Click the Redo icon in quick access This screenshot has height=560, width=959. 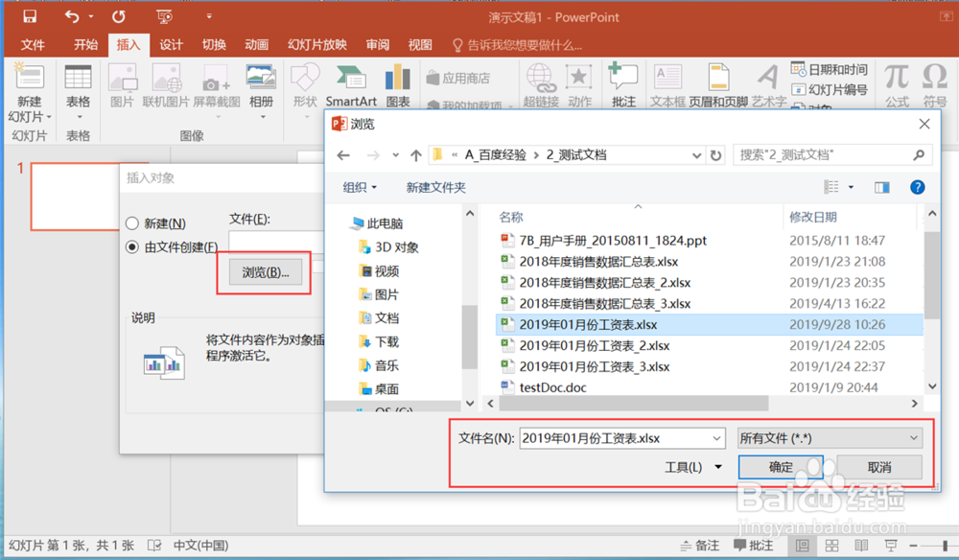pos(119,16)
